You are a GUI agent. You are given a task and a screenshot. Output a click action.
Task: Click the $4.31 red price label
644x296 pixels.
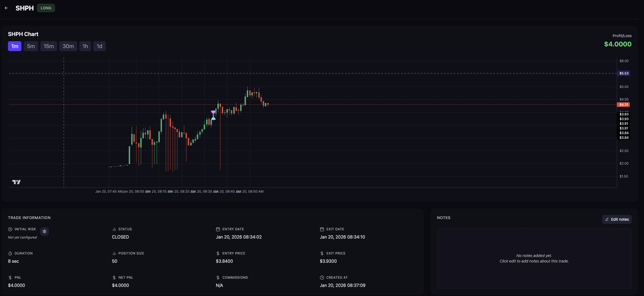[x=623, y=105]
